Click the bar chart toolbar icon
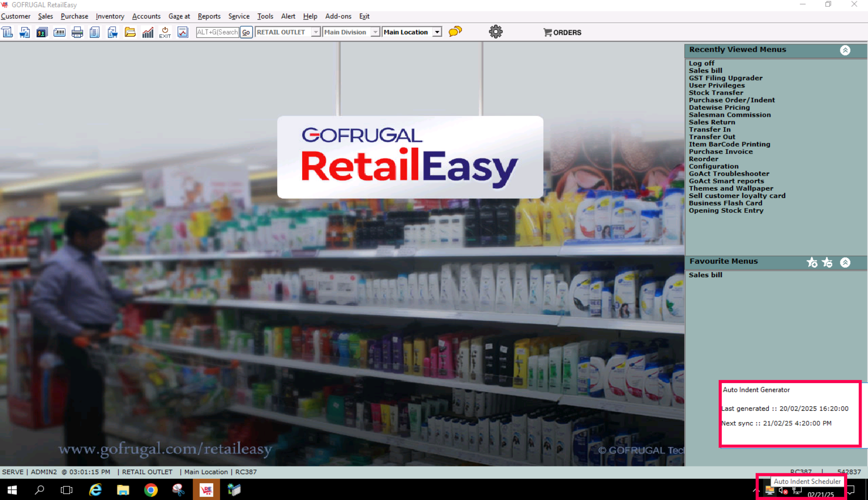The height and width of the screenshot is (500, 868). pos(148,32)
